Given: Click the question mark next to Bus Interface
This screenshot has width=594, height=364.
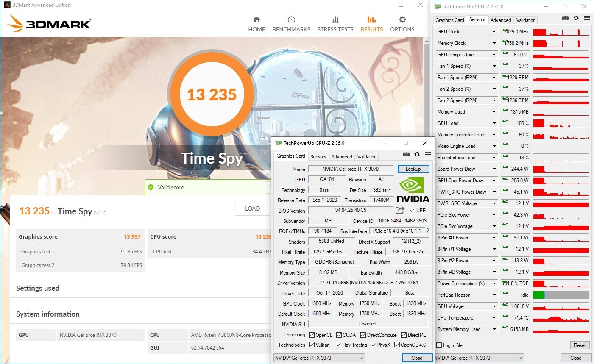Looking at the screenshot, I should (x=428, y=231).
